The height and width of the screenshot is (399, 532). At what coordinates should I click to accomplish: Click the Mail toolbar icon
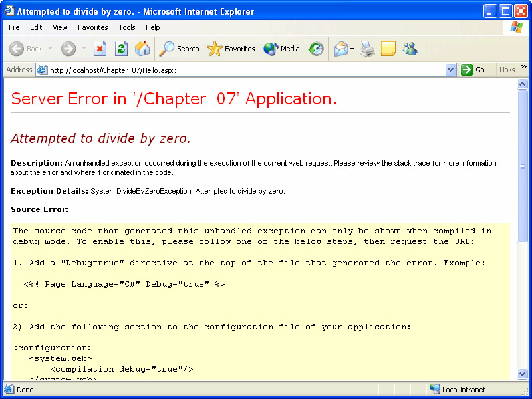(x=340, y=49)
